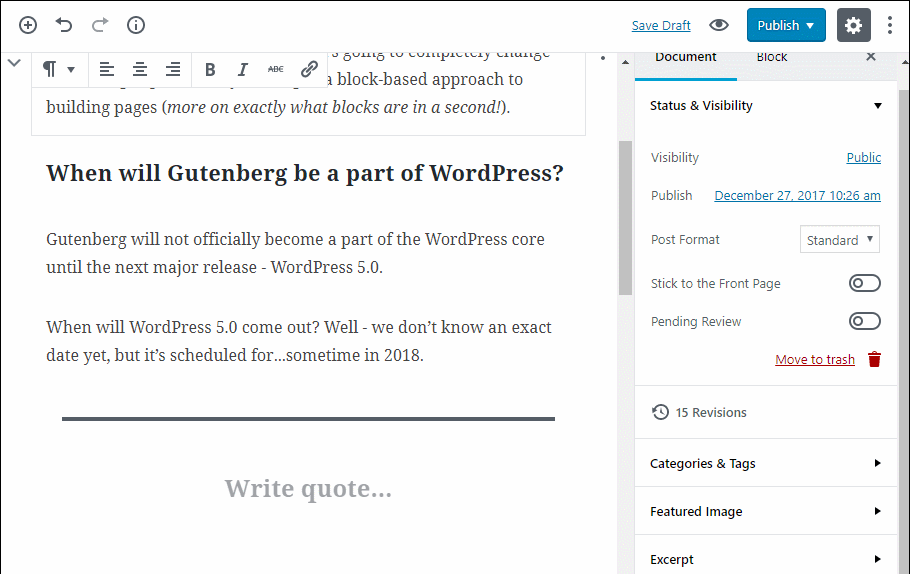Click the red trash can icon
910x574 pixels.
pyautogui.click(x=874, y=359)
